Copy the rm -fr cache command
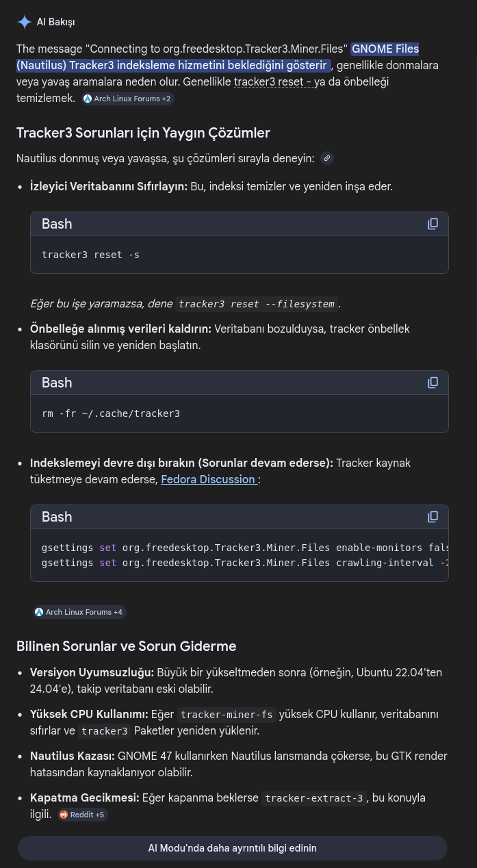The width and height of the screenshot is (477, 868). click(x=433, y=383)
